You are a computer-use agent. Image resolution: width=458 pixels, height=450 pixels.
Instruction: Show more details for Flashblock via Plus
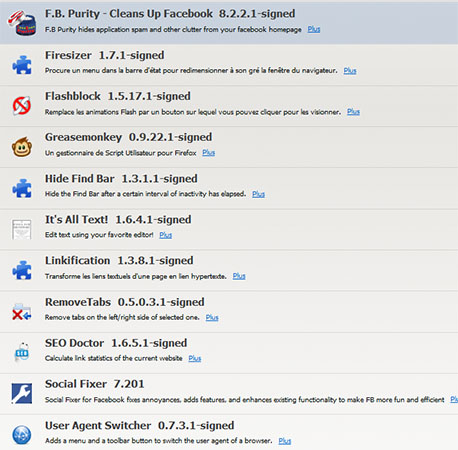(x=353, y=112)
